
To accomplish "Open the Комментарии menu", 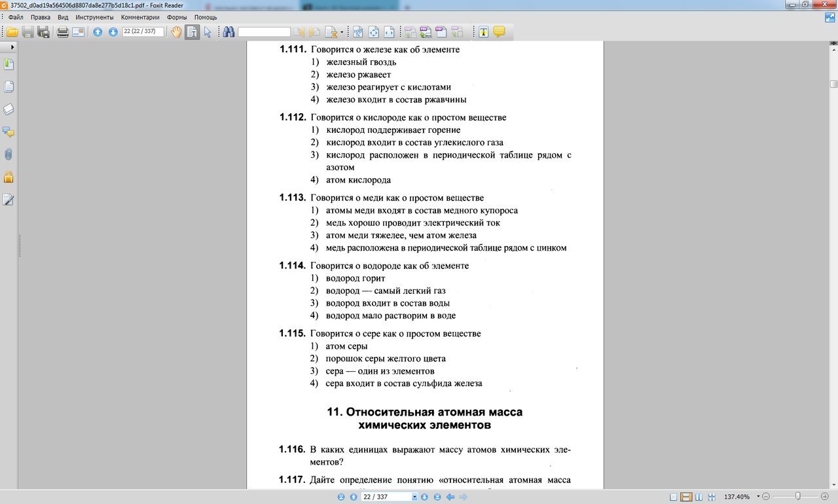I will pyautogui.click(x=140, y=17).
